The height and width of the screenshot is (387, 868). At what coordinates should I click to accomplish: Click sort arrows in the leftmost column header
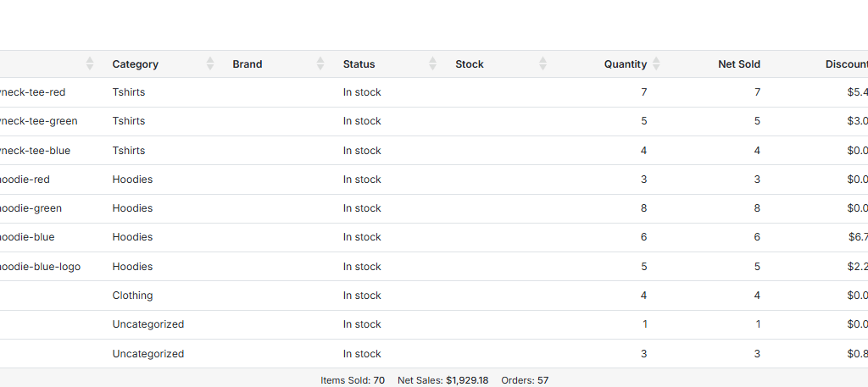90,64
